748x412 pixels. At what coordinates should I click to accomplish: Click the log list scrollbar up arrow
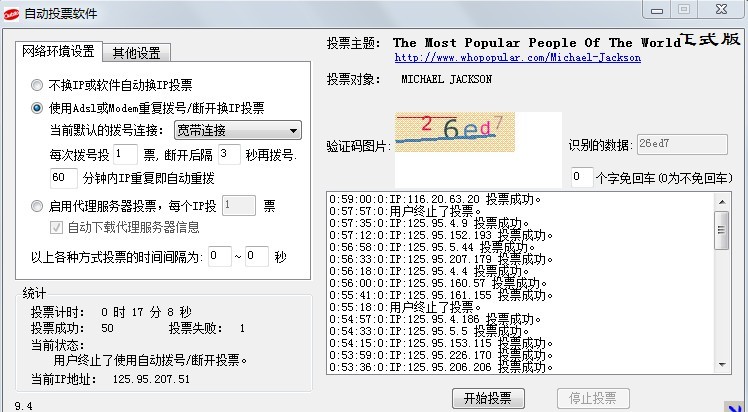(x=722, y=200)
